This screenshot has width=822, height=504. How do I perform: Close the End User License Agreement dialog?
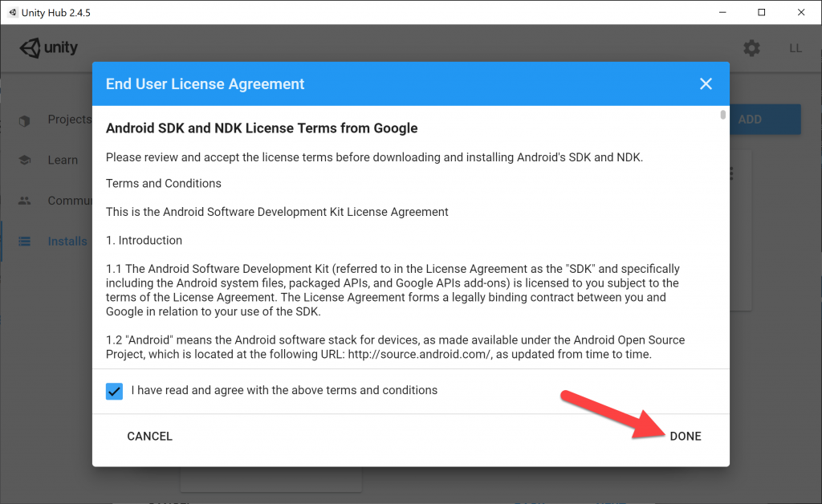click(706, 83)
